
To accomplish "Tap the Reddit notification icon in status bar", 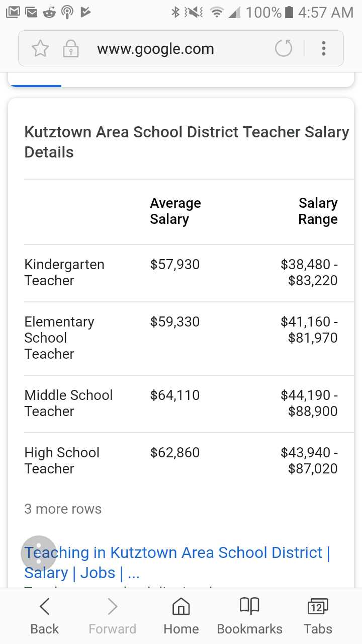I will 49,12.
